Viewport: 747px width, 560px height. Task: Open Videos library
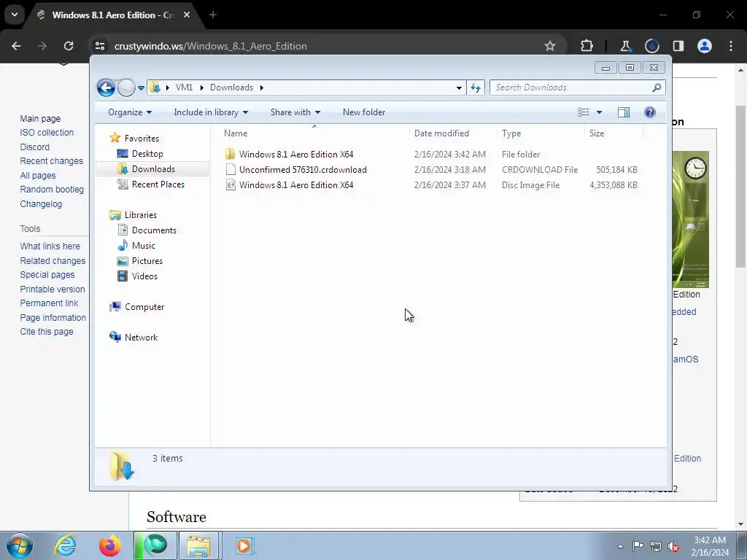point(144,276)
